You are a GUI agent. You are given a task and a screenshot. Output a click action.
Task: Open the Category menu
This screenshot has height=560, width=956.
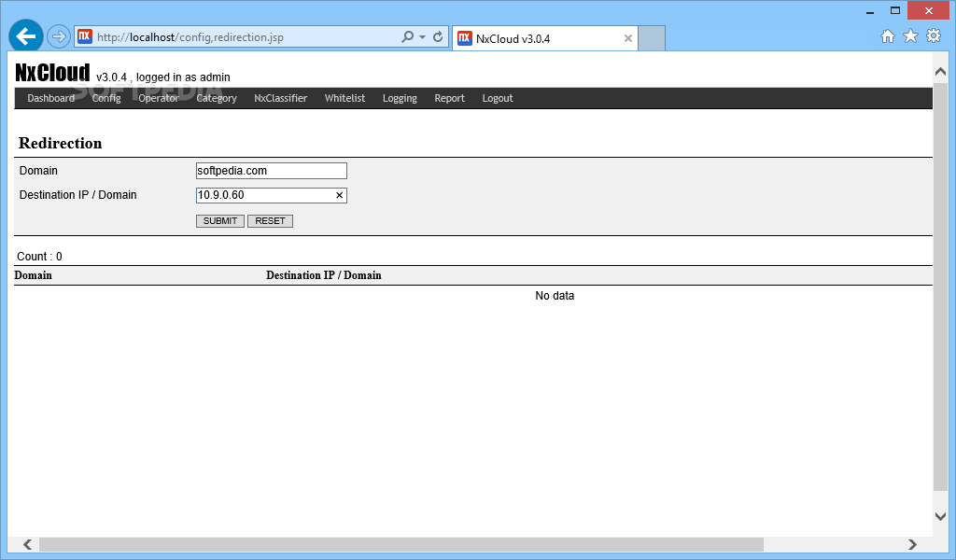pos(217,98)
